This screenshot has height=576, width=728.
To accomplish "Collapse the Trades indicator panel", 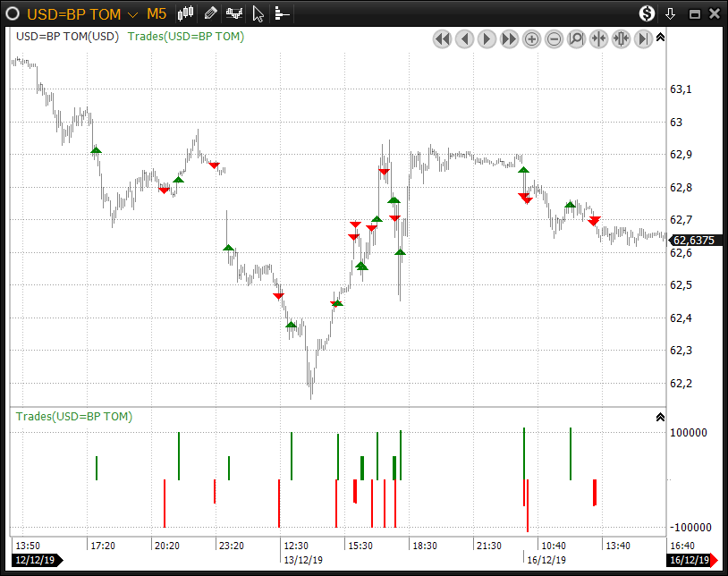I will coord(660,417).
